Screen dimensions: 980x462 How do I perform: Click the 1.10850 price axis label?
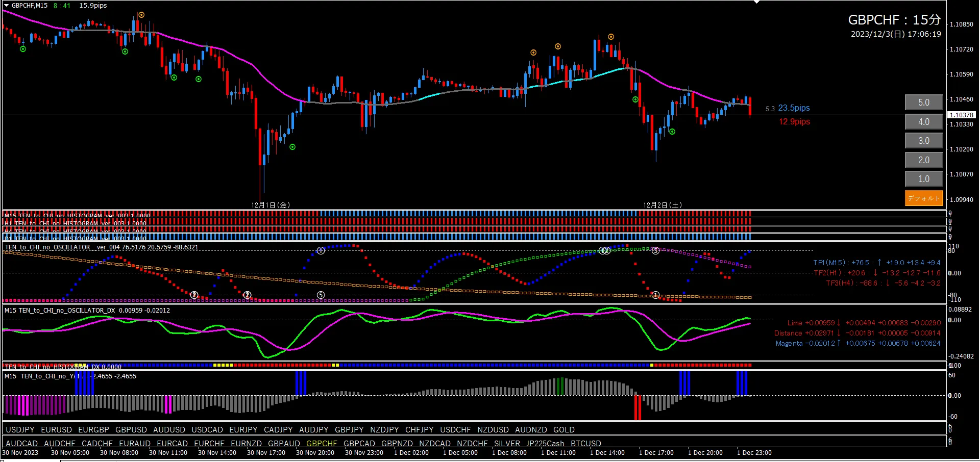[962, 24]
